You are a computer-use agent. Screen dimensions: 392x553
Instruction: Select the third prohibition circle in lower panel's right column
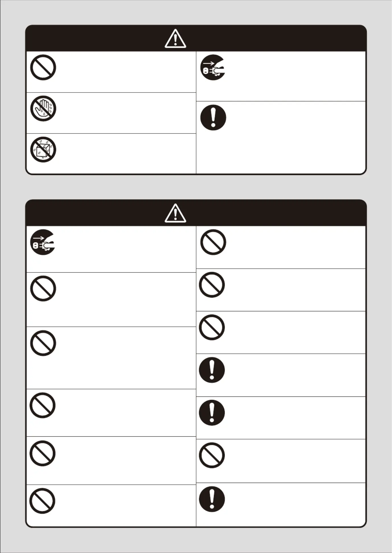click(212, 327)
